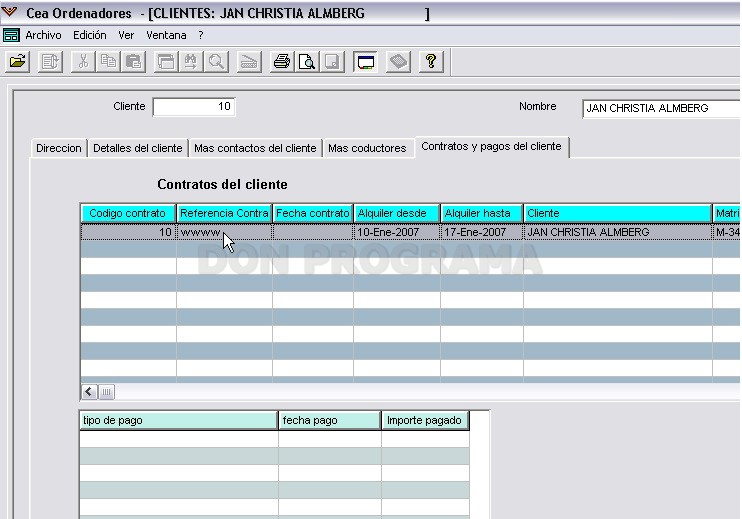Click the Codigo contrato column header
The image size is (742, 519).
coord(128,213)
